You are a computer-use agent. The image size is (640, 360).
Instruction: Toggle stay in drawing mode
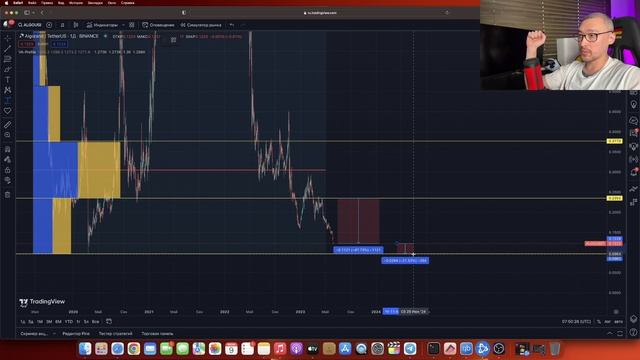(7, 160)
